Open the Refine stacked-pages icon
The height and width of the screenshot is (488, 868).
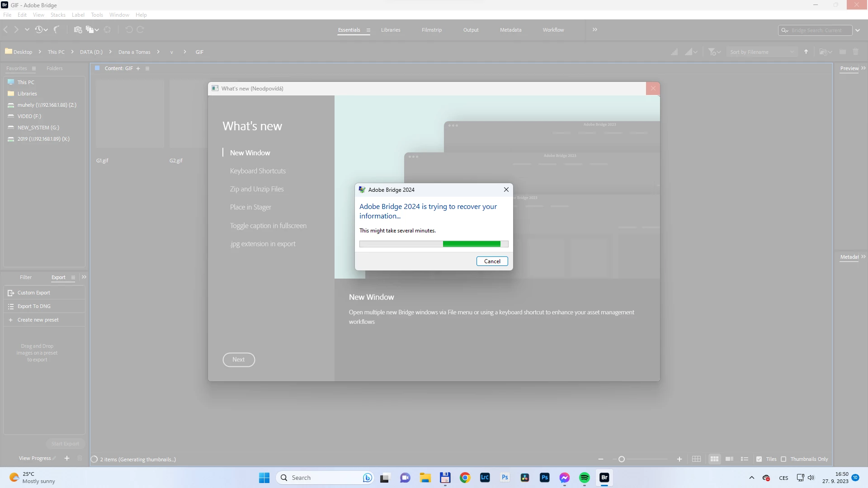click(x=92, y=29)
